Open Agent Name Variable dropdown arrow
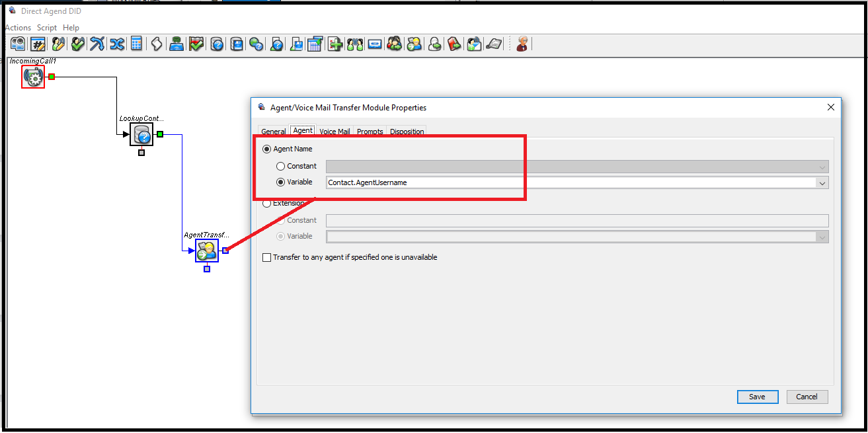The height and width of the screenshot is (433, 868). tap(822, 183)
